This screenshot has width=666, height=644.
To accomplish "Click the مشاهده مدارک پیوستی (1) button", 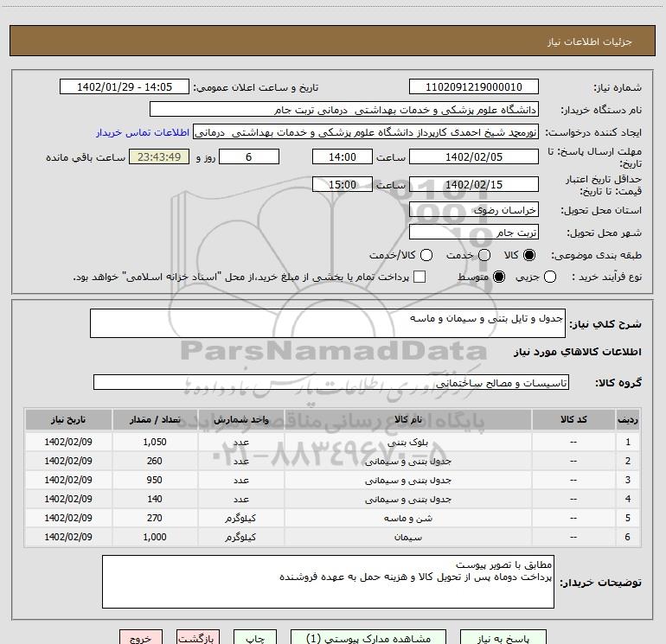I will (x=368, y=637).
